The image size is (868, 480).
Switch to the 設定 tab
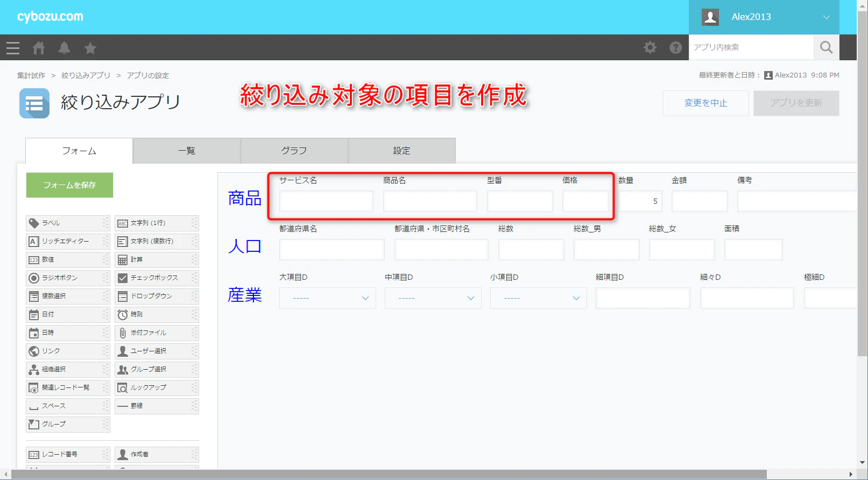pos(402,151)
